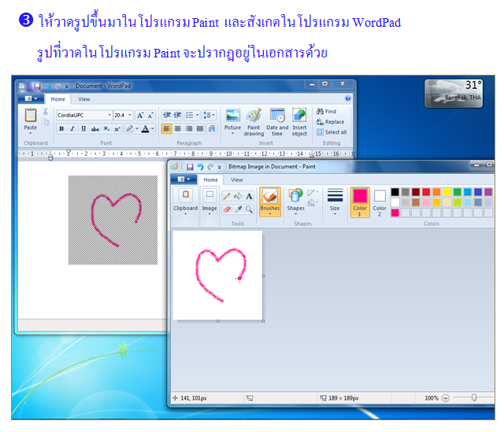
Task: Select the Pencil tool in Paint
Action: tap(227, 196)
